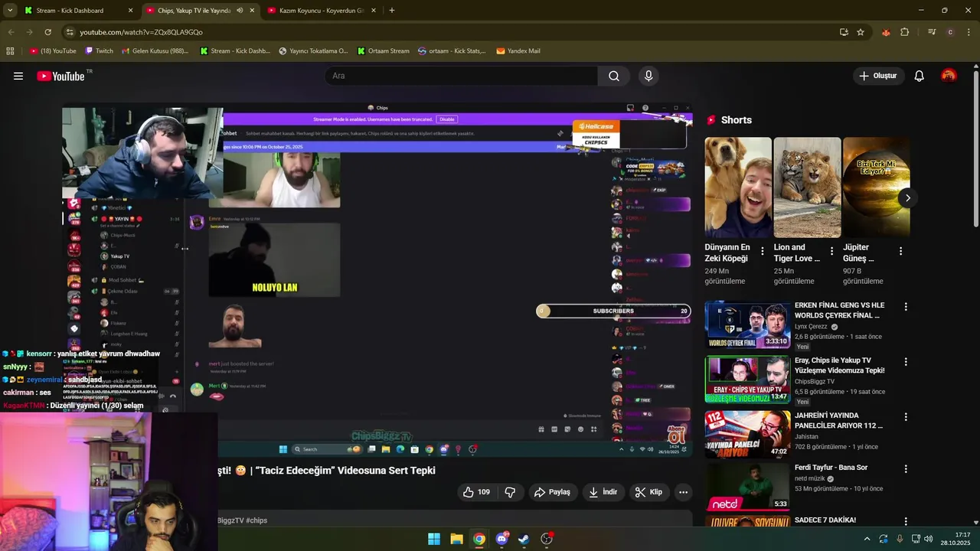Open more actions ellipsis under video
The width and height of the screenshot is (980, 551).
pos(683,492)
